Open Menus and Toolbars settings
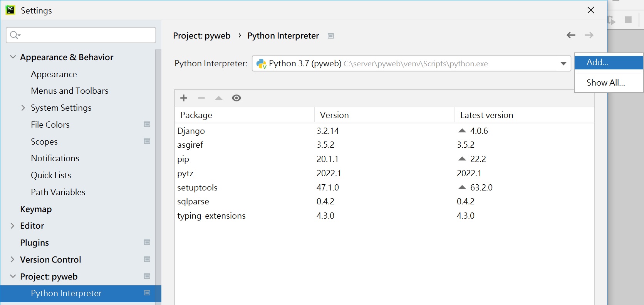This screenshot has height=305, width=644. (x=70, y=91)
